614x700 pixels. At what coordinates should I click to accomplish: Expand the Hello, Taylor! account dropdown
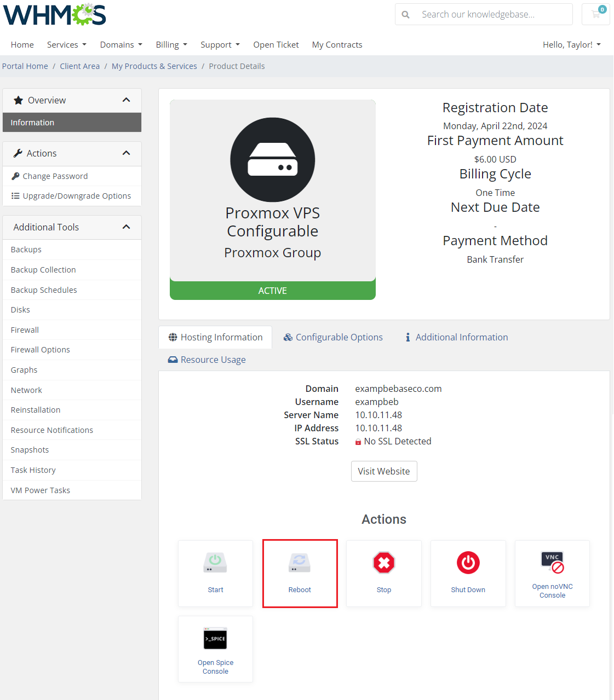571,45
